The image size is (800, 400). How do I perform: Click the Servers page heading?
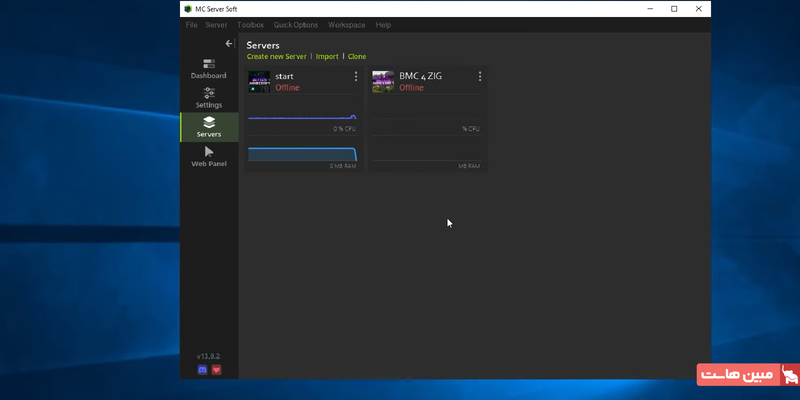[263, 45]
